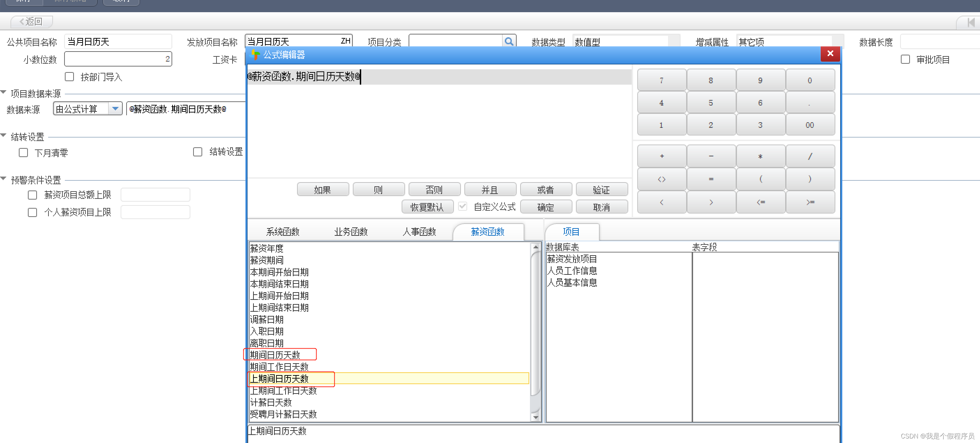The height and width of the screenshot is (443, 980).
Task: Click the divide slash operator key
Action: [810, 156]
